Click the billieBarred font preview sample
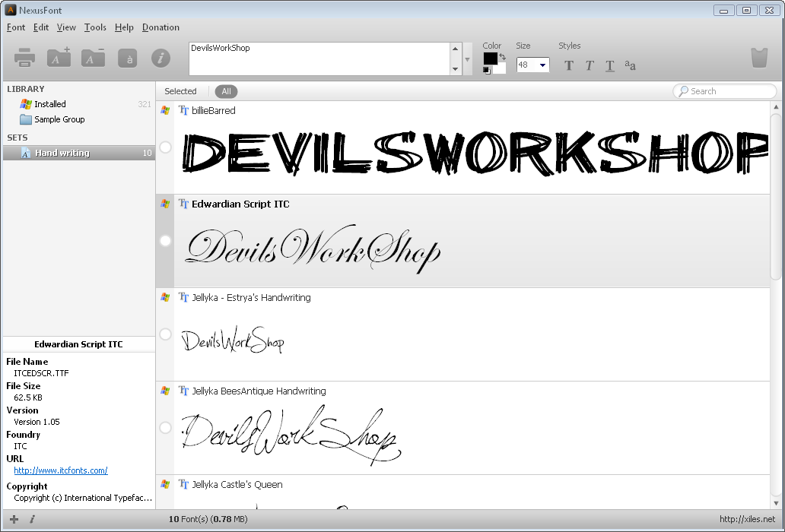 coord(475,153)
